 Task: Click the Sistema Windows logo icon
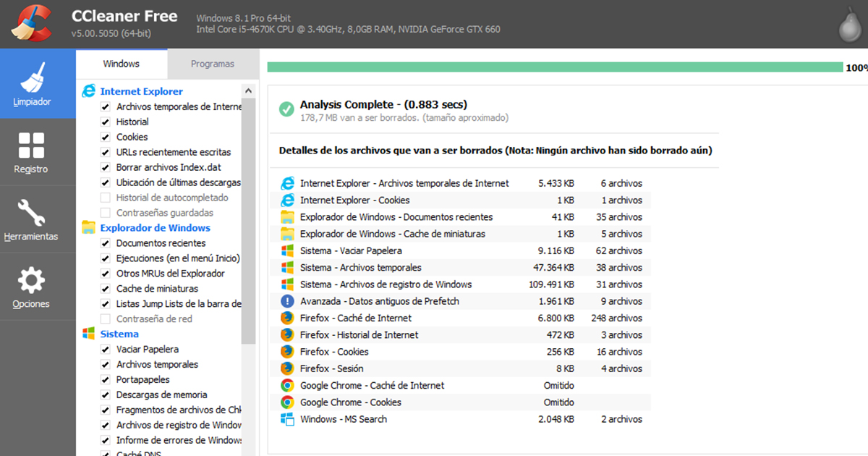88,334
